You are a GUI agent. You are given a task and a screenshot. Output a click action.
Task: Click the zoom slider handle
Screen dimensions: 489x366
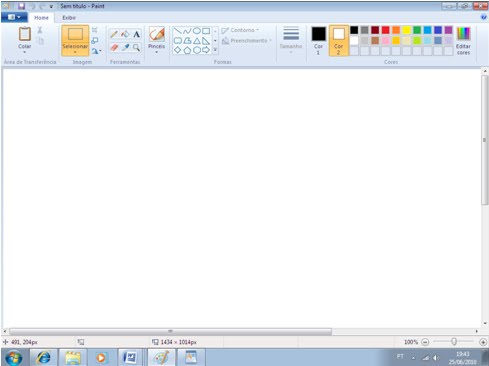(454, 342)
